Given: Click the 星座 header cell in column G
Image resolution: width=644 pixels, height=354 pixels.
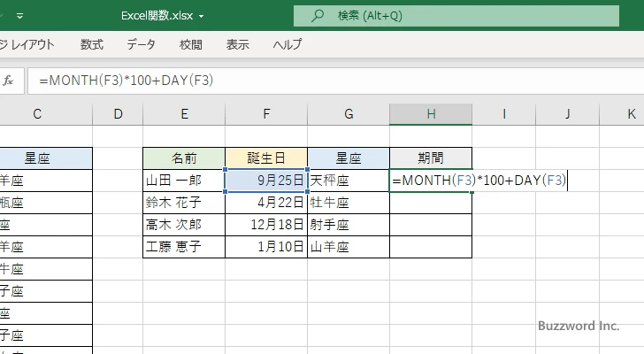Looking at the screenshot, I should [349, 158].
